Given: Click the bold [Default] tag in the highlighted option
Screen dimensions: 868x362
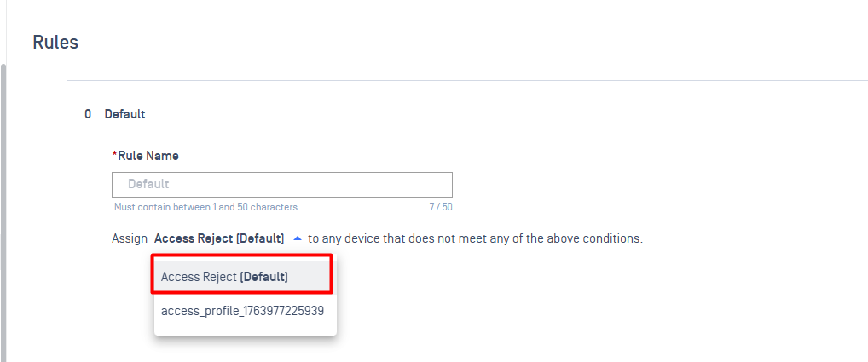Looking at the screenshot, I should pyautogui.click(x=263, y=277).
